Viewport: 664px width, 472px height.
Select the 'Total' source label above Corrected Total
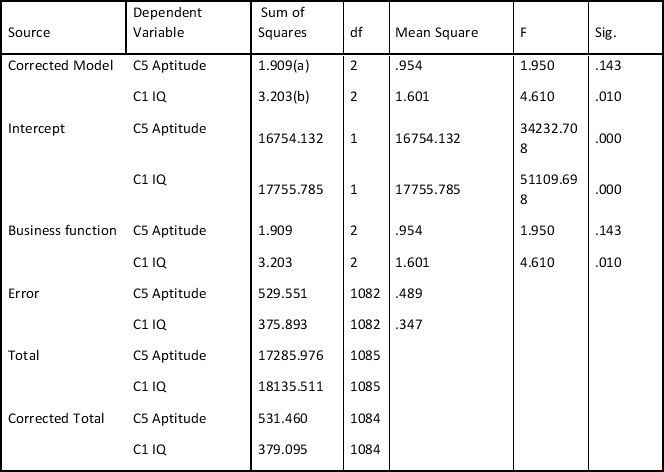[23, 355]
